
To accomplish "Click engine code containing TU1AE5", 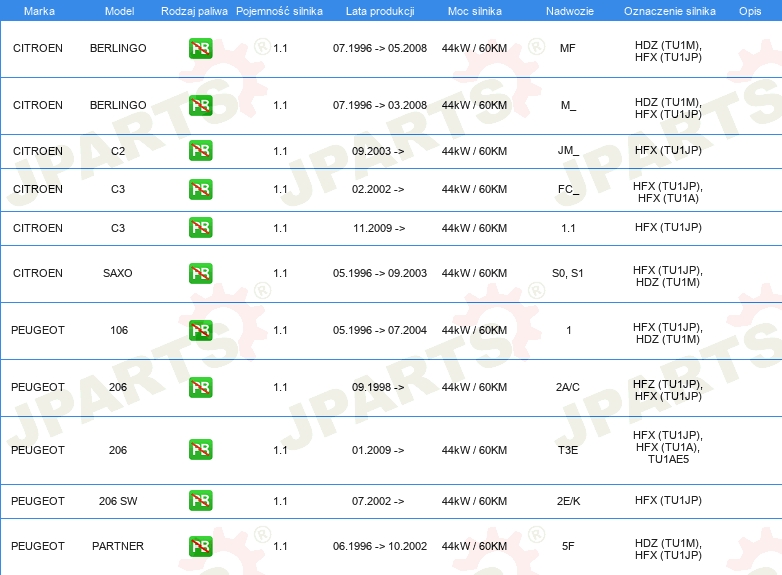I will click(668, 447).
